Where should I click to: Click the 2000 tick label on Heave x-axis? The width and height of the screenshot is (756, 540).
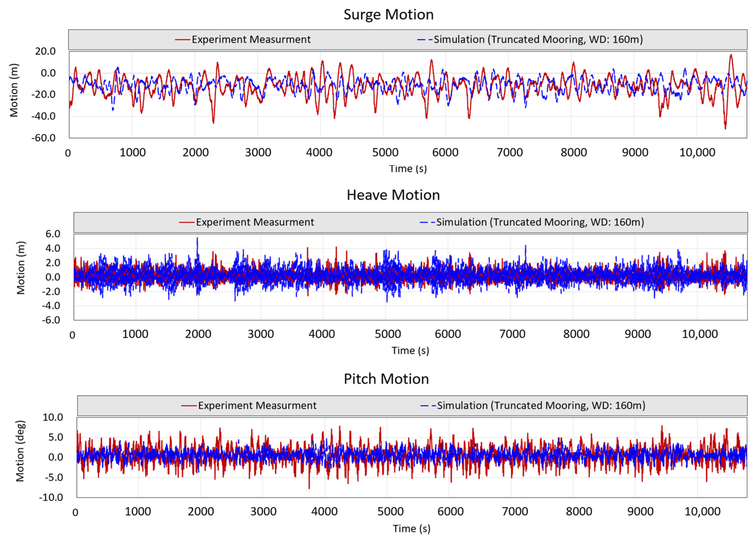point(198,334)
